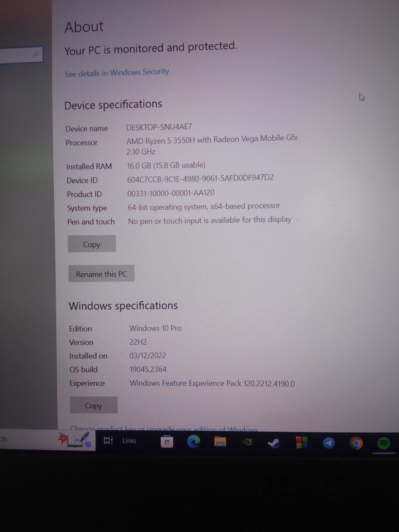
Task: Click the About page title
Action: (84, 27)
